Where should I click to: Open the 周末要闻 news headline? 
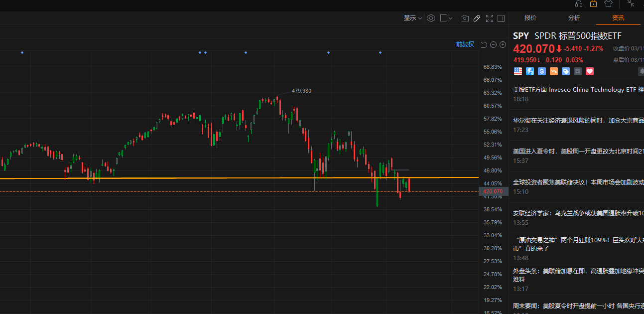[x=578, y=305]
